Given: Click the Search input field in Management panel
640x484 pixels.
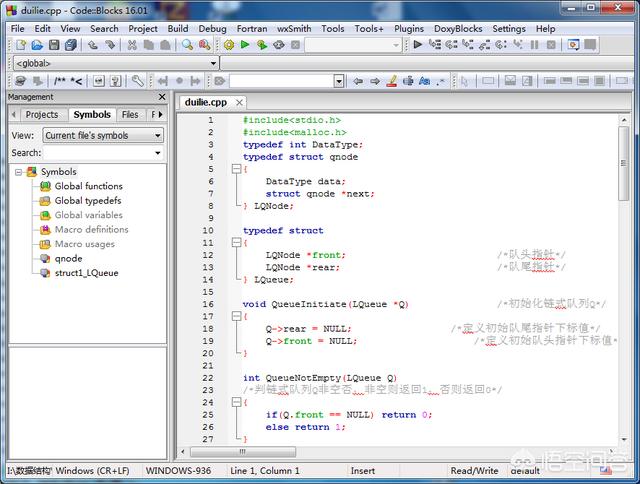Looking at the screenshot, I should coord(97,153).
